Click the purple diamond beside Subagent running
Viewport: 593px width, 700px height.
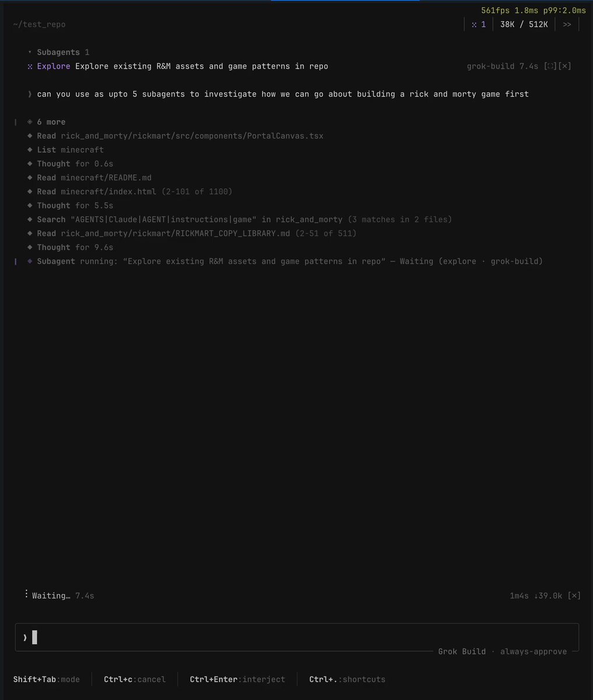[30, 261]
